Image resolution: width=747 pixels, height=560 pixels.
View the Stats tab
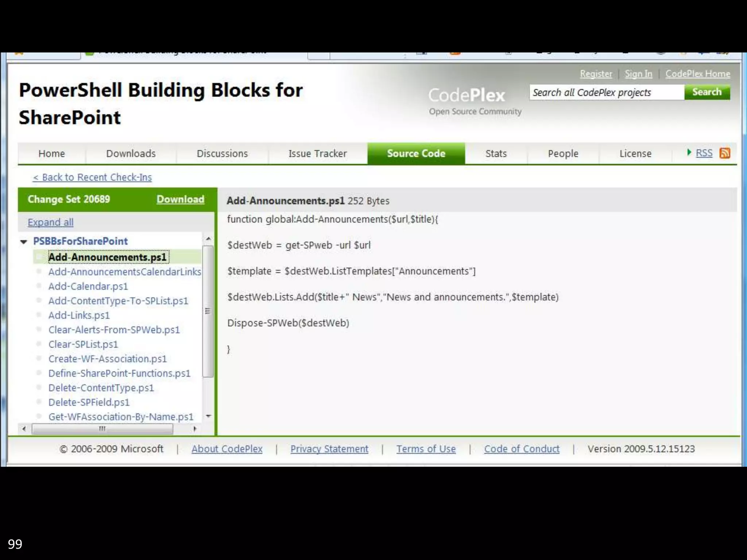tap(496, 153)
